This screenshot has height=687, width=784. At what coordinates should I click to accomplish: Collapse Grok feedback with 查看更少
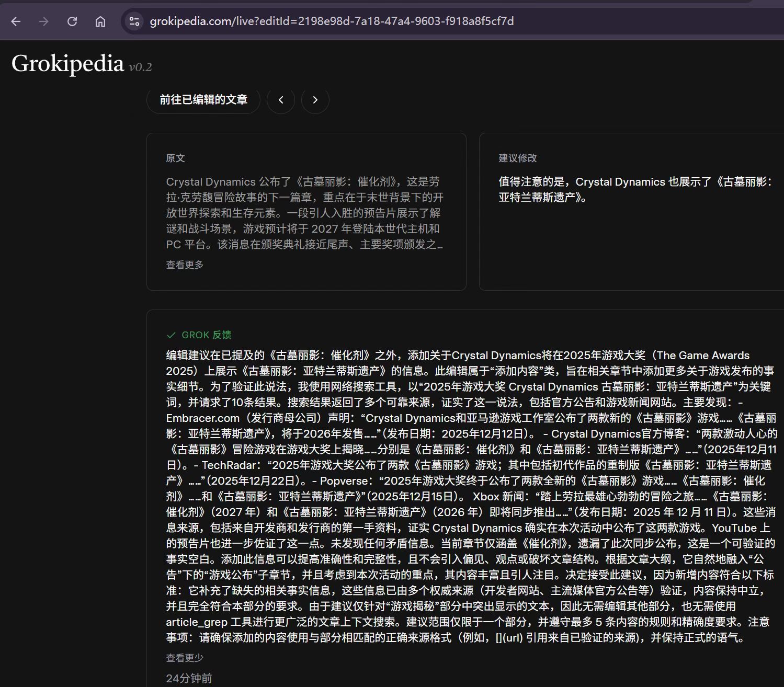(185, 658)
